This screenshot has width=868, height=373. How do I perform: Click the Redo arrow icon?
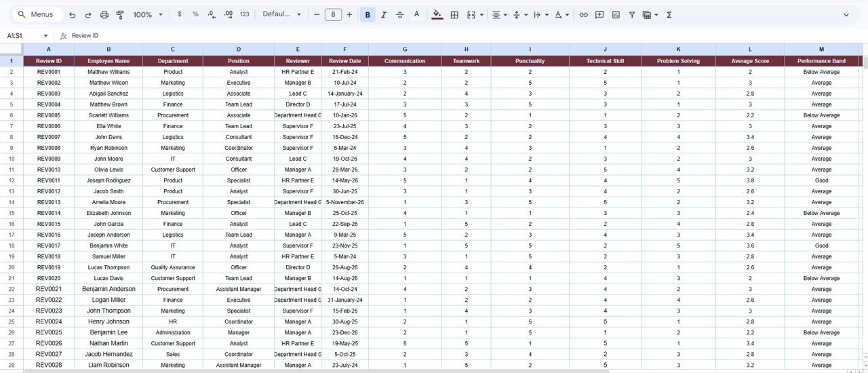point(88,14)
